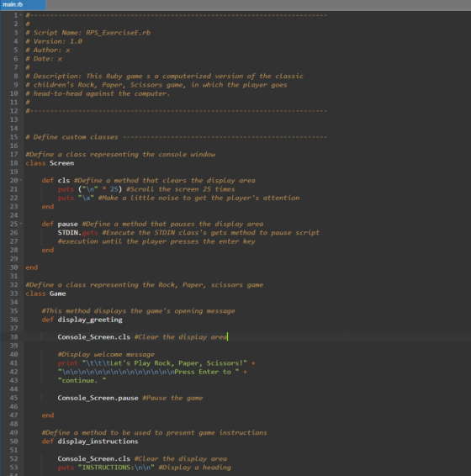Click the 'def cls' method name
This screenshot has height=476, width=471.
[x=64, y=180]
